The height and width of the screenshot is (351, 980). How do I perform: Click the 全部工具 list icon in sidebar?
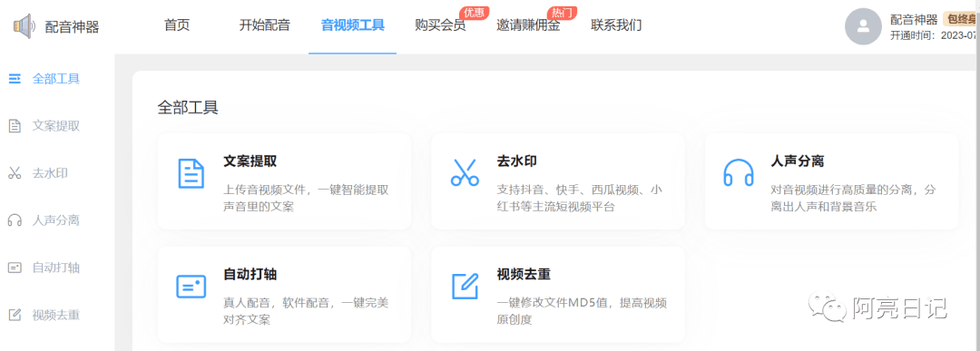(15, 79)
